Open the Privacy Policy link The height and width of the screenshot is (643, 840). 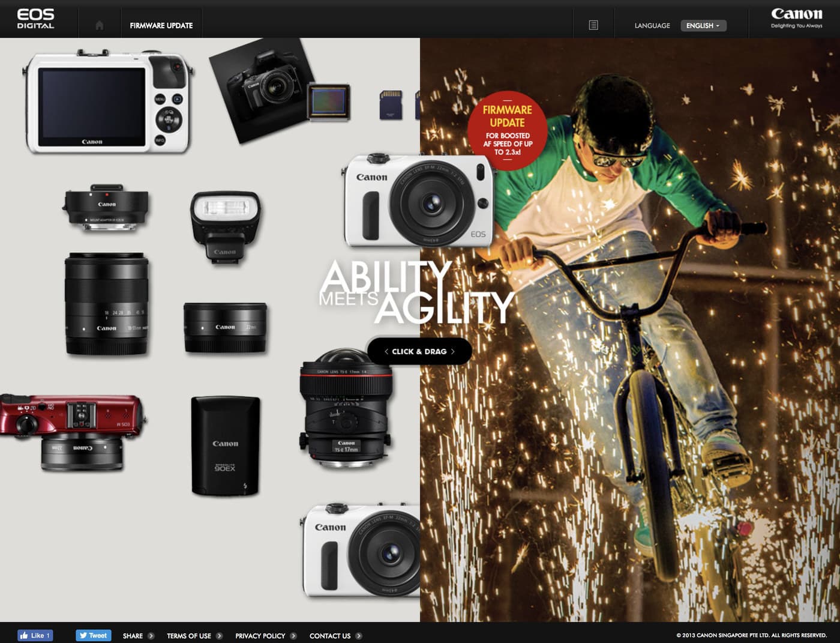click(x=260, y=636)
